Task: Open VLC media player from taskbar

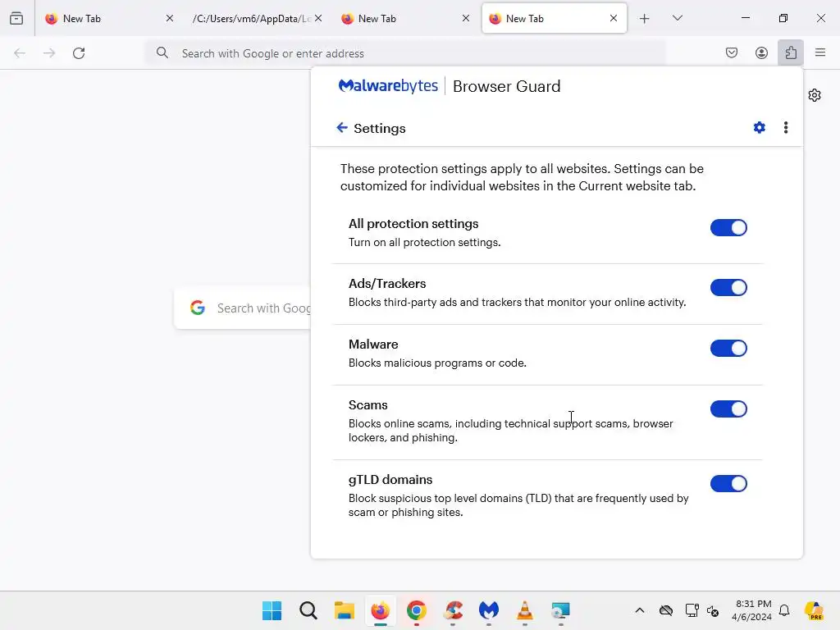Action: [x=524, y=610]
